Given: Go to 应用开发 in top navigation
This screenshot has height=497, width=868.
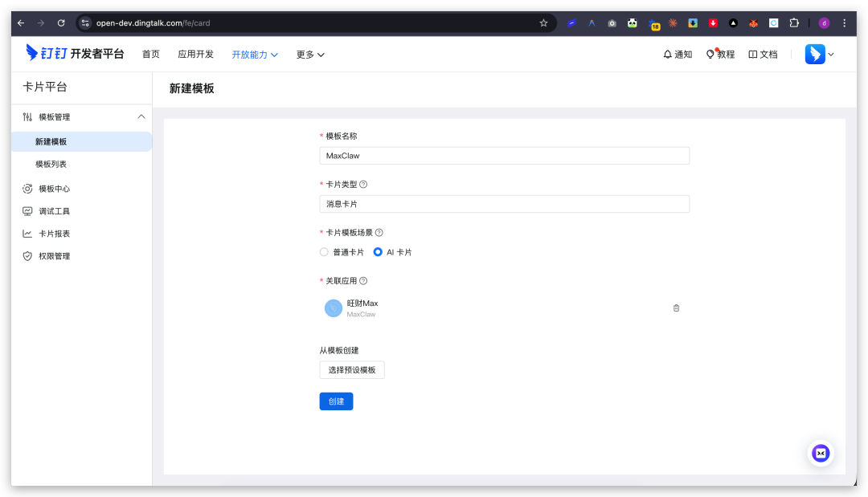Looking at the screenshot, I should click(195, 55).
